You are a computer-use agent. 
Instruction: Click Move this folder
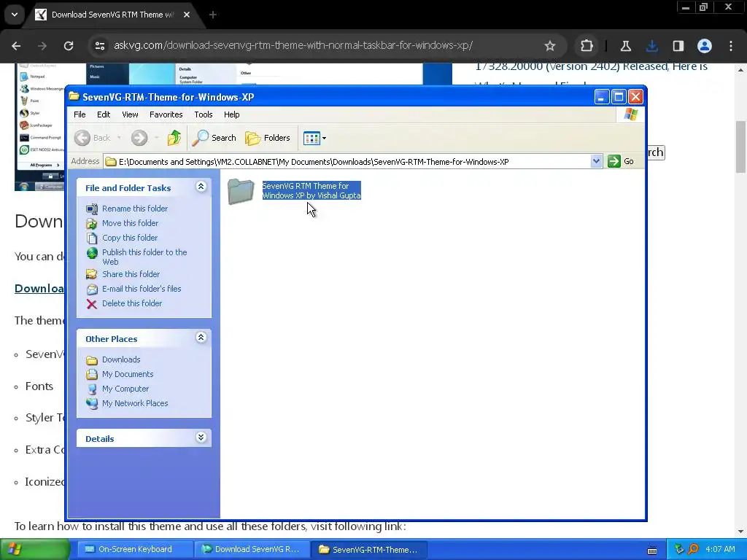click(130, 223)
